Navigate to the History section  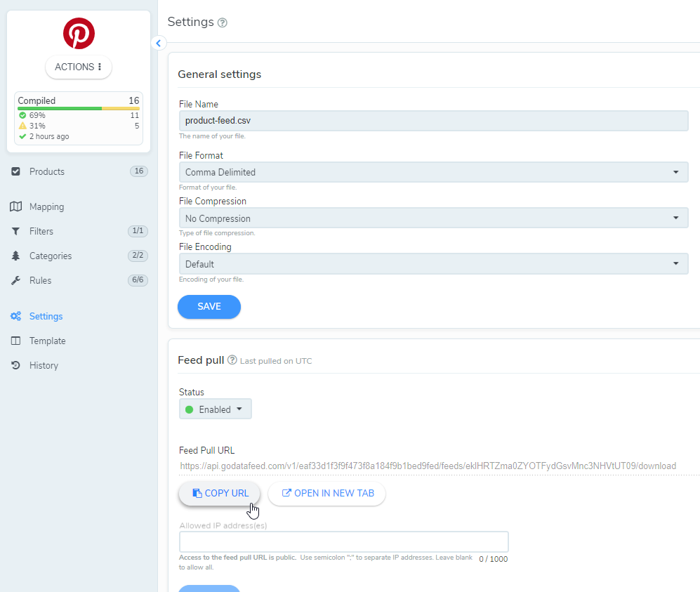point(43,365)
